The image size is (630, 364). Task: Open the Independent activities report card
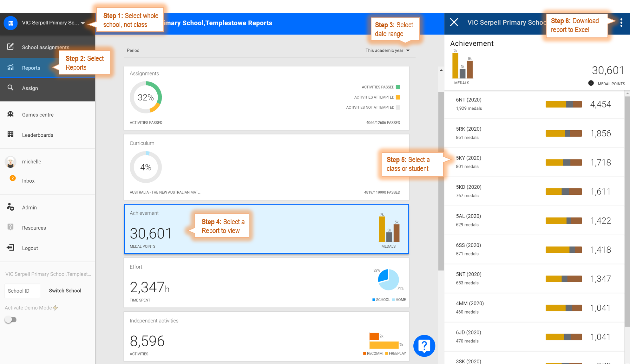(x=266, y=336)
